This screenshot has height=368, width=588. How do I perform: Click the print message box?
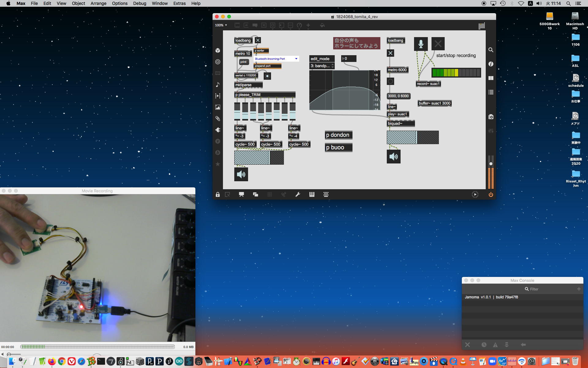pyautogui.click(x=243, y=62)
